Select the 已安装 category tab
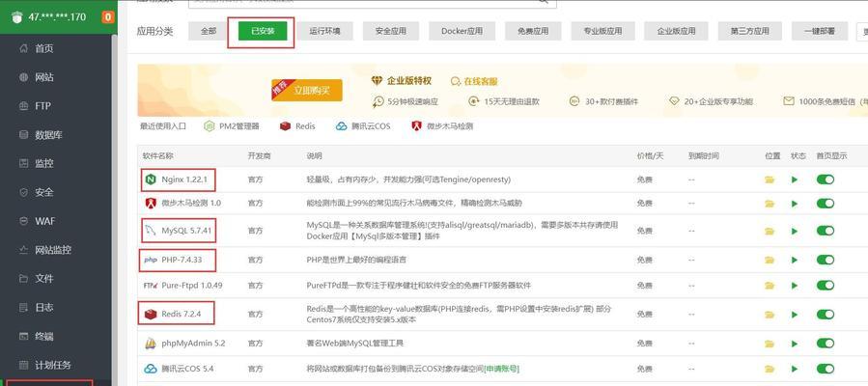The width and height of the screenshot is (868, 386). [x=263, y=31]
